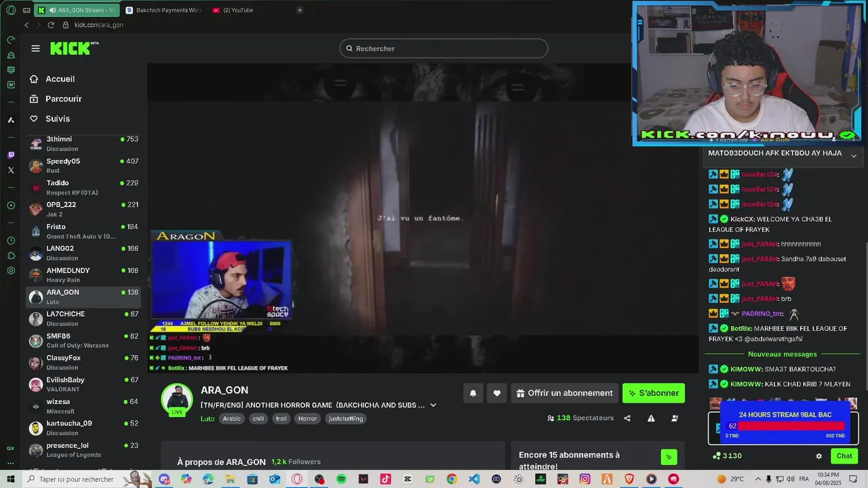Click Offrir un abonnement button
The width and height of the screenshot is (868, 488).
[x=564, y=393]
